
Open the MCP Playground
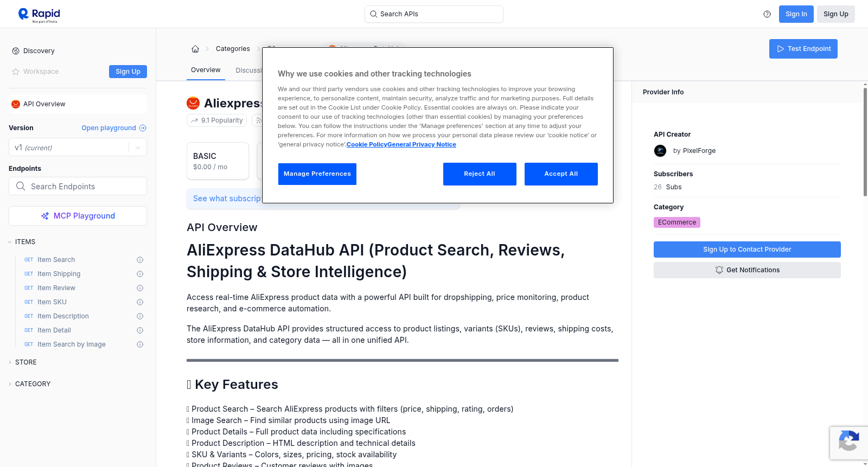pyautogui.click(x=78, y=216)
